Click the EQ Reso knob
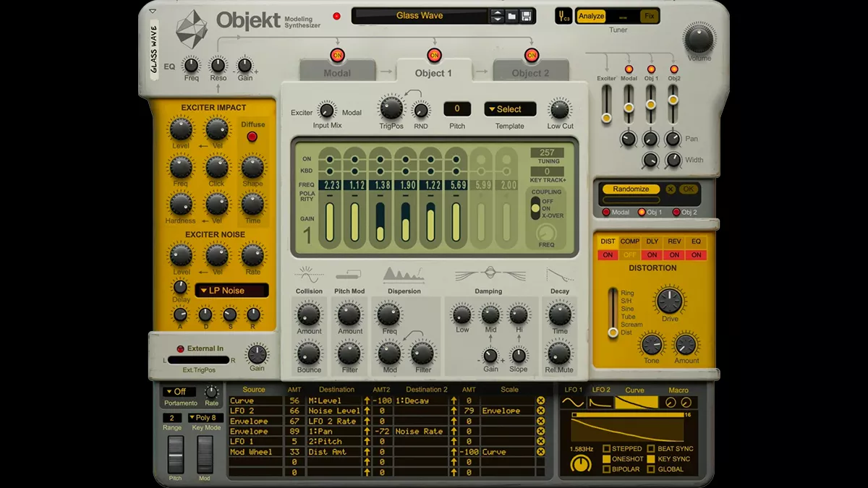 coord(218,64)
